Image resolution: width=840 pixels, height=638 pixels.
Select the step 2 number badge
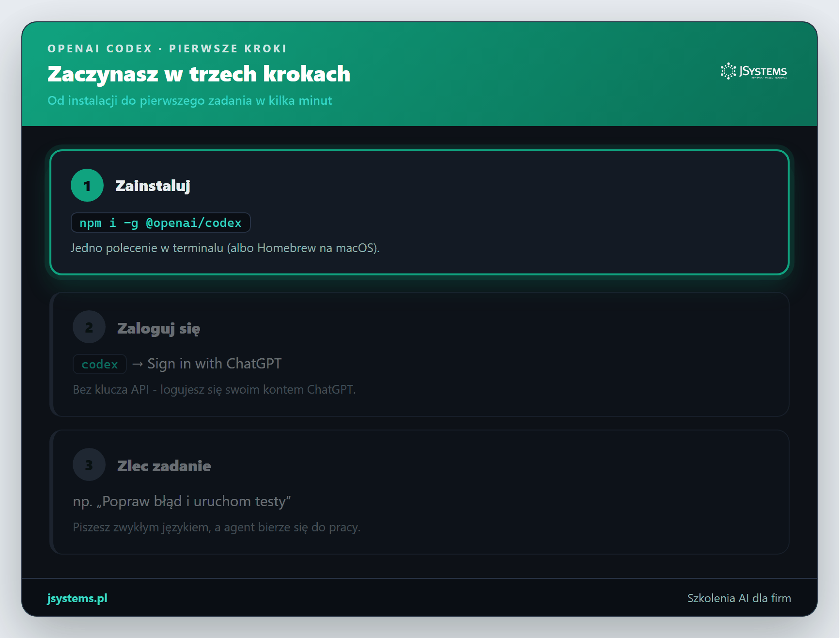tap(89, 327)
